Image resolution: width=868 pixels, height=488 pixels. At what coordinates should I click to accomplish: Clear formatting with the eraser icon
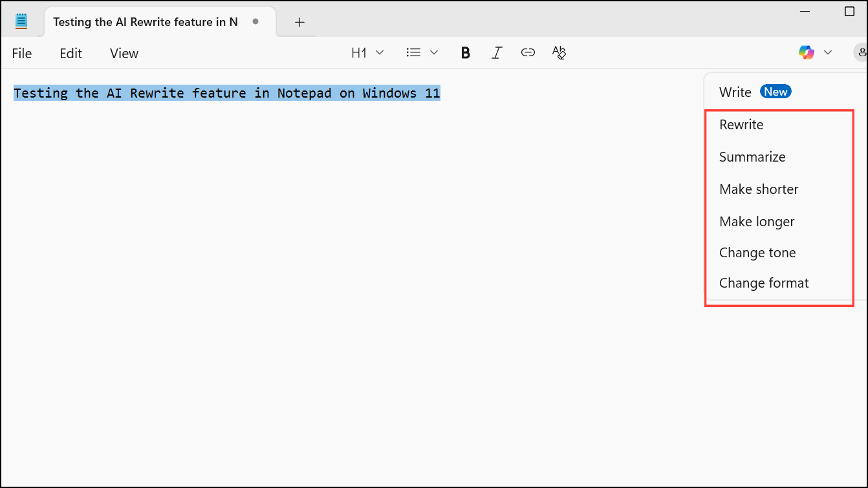(x=559, y=53)
